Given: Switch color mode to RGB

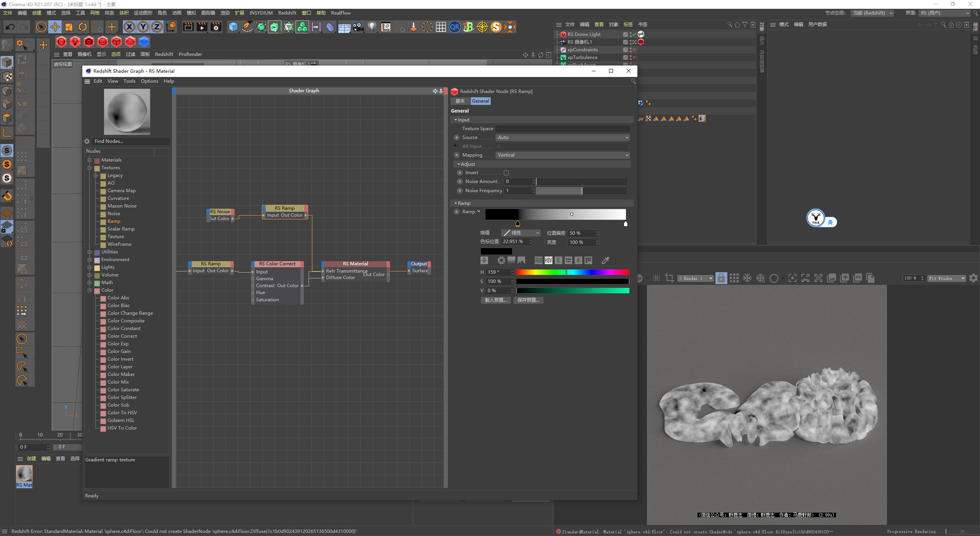Looking at the screenshot, I should pos(538,260).
